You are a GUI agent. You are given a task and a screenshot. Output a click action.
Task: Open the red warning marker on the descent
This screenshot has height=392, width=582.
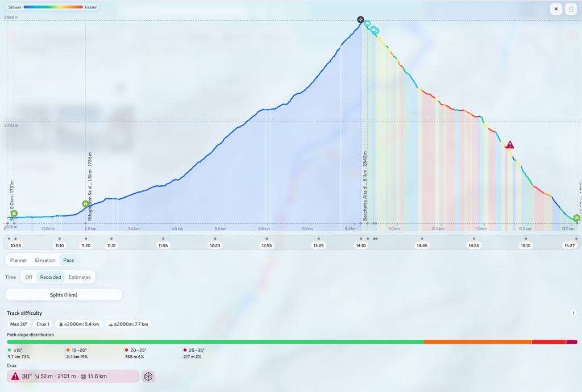510,145
